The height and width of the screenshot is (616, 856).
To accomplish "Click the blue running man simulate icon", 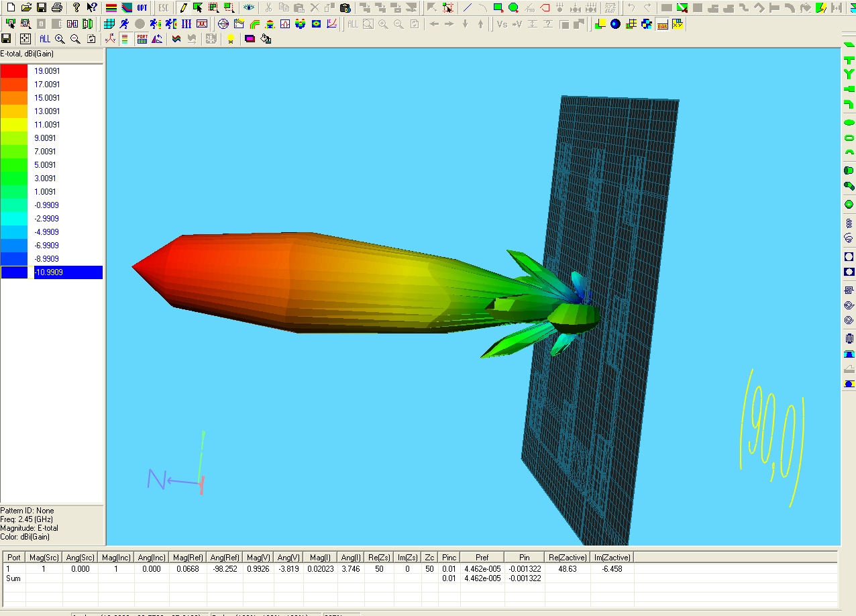I will coord(124,23).
